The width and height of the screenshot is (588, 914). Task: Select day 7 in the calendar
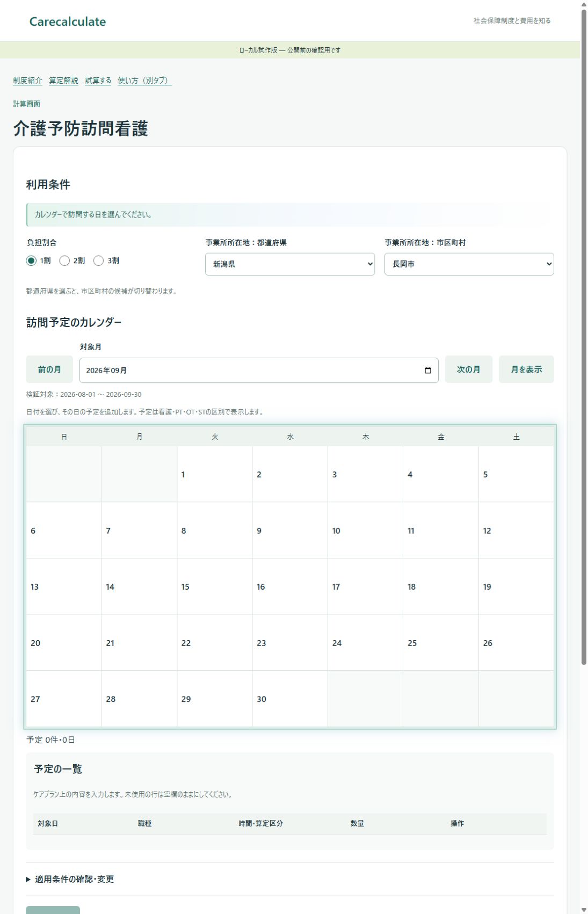pos(139,531)
